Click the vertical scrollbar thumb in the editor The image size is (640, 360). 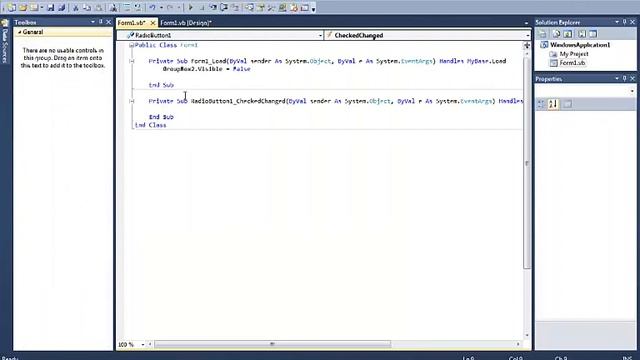[527, 163]
